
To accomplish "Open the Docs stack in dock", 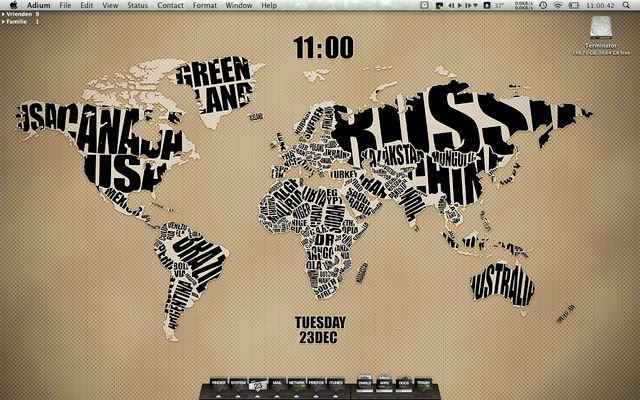I will click(x=404, y=384).
